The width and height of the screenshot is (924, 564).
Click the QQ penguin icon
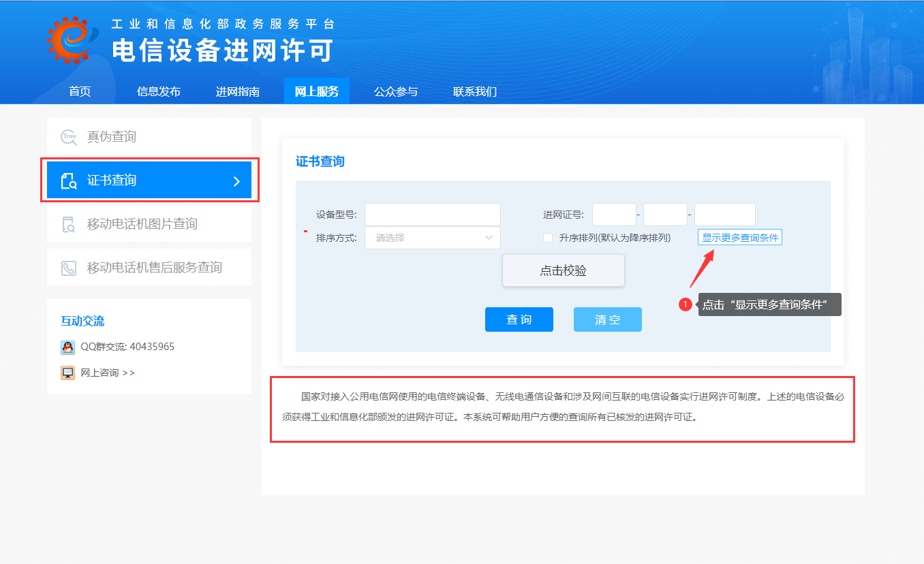point(67,347)
